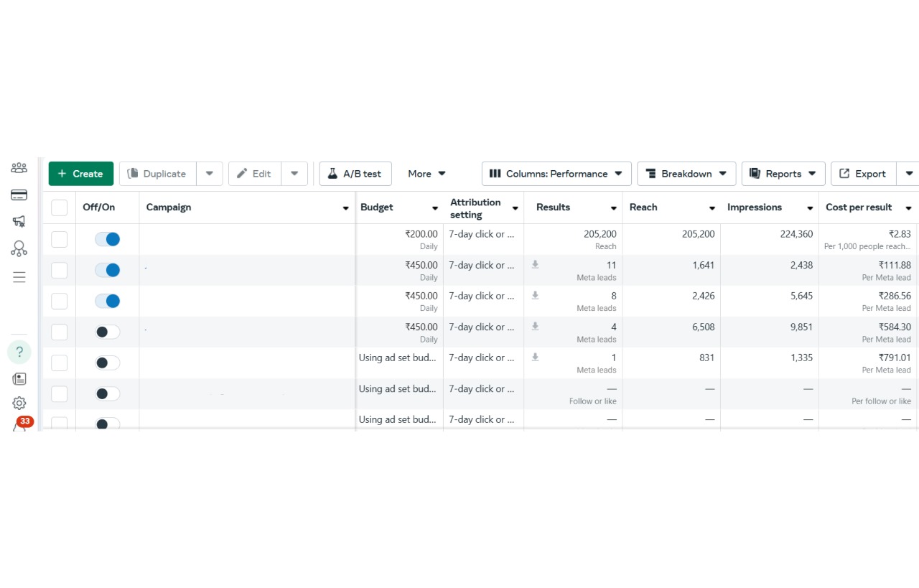This screenshot has height=588, width=919.
Task: Click the green Create button
Action: tap(81, 174)
